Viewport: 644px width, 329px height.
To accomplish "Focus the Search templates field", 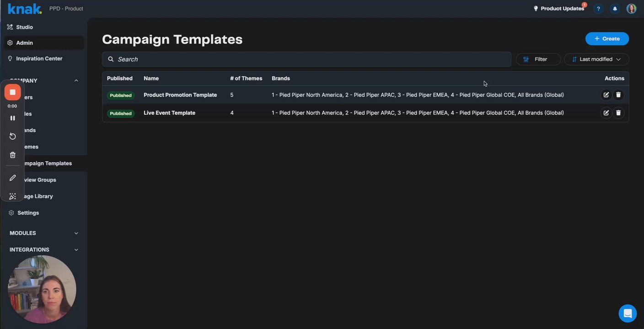I will [306, 59].
